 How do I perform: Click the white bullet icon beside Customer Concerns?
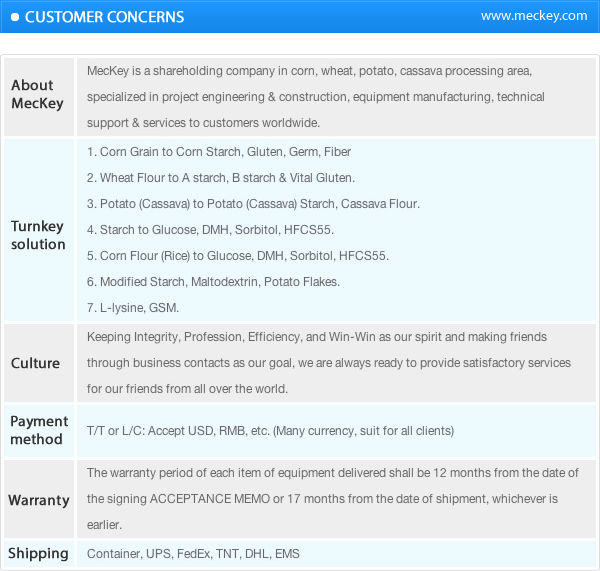click(x=15, y=17)
